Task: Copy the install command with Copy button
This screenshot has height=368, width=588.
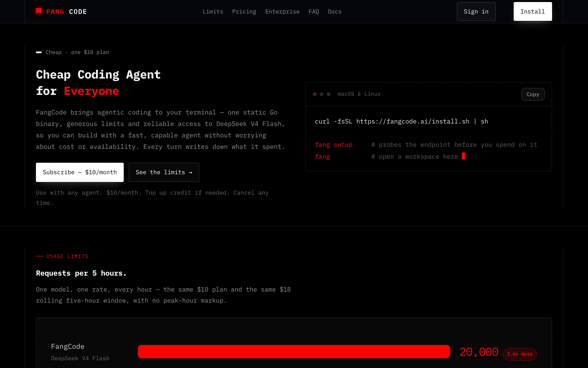Action: (x=533, y=94)
